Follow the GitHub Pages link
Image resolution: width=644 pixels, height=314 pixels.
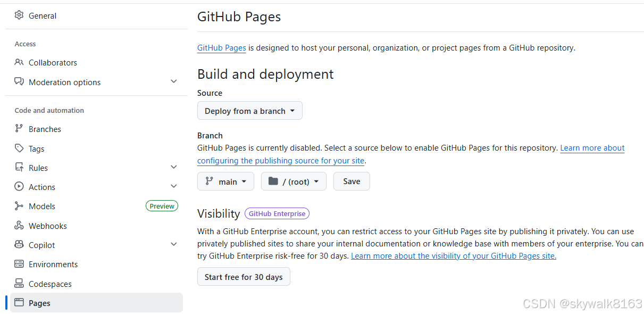(x=222, y=48)
